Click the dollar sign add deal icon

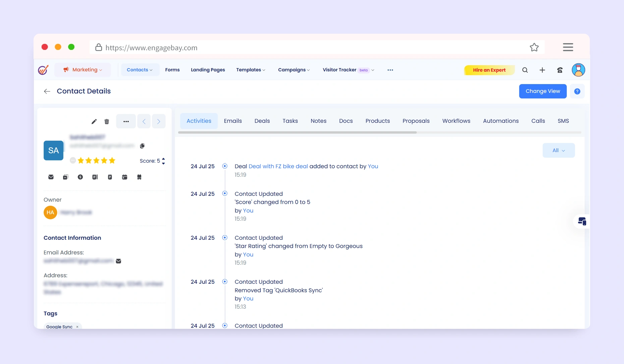80,177
